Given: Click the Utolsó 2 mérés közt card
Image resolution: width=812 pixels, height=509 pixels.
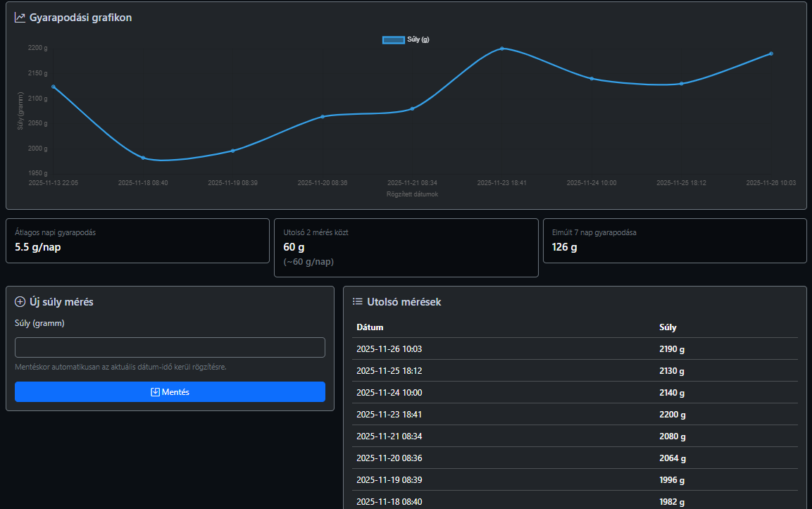Looking at the screenshot, I should tap(406, 247).
